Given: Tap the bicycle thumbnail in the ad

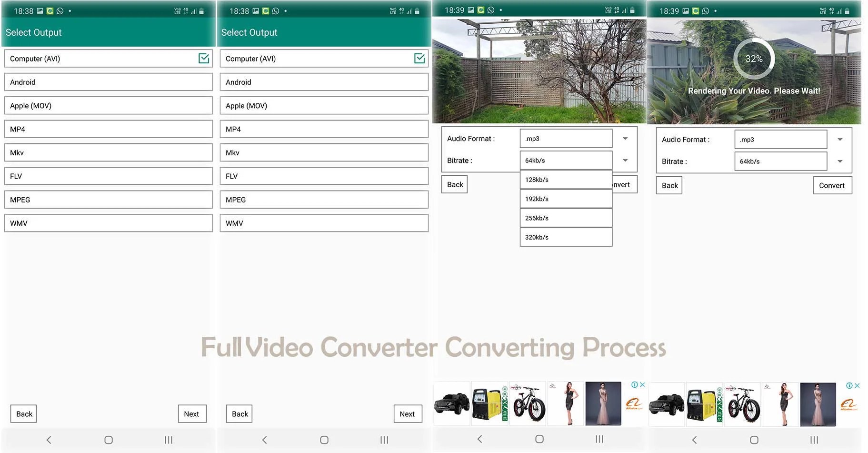Looking at the screenshot, I should coord(528,403).
